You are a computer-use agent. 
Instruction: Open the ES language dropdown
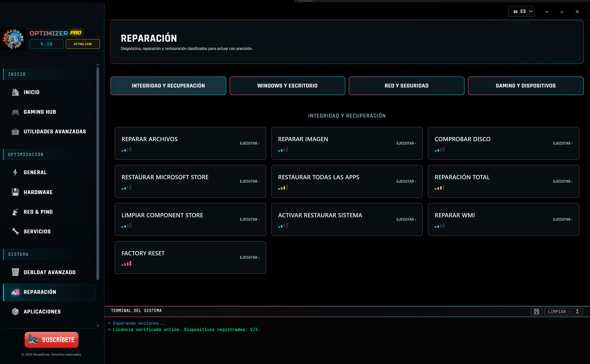(521, 11)
